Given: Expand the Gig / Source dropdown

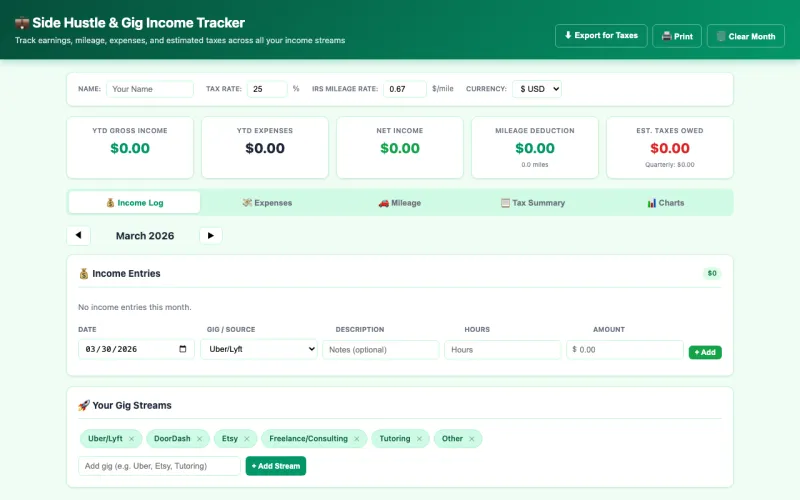Looking at the screenshot, I should pos(259,350).
